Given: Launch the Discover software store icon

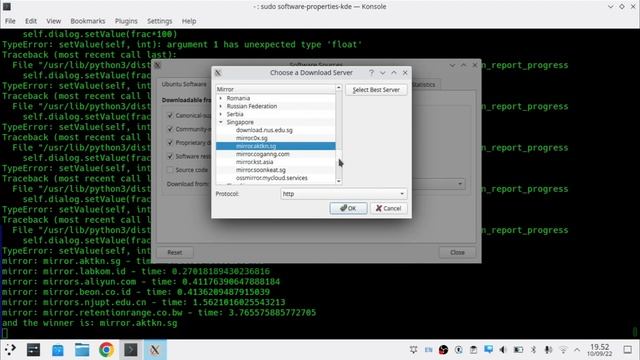Looking at the screenshot, I should click(58, 350).
